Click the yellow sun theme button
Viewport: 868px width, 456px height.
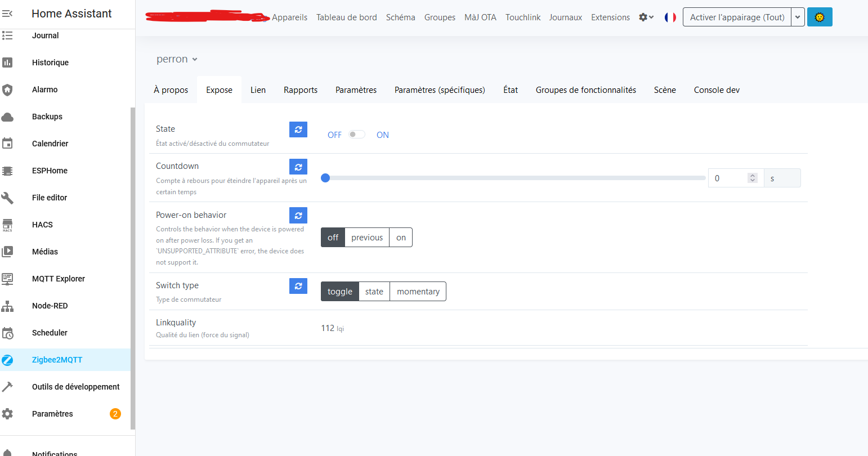click(819, 17)
